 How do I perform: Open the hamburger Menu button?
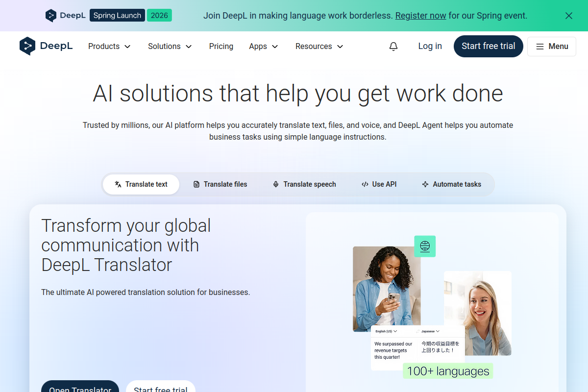click(x=551, y=47)
